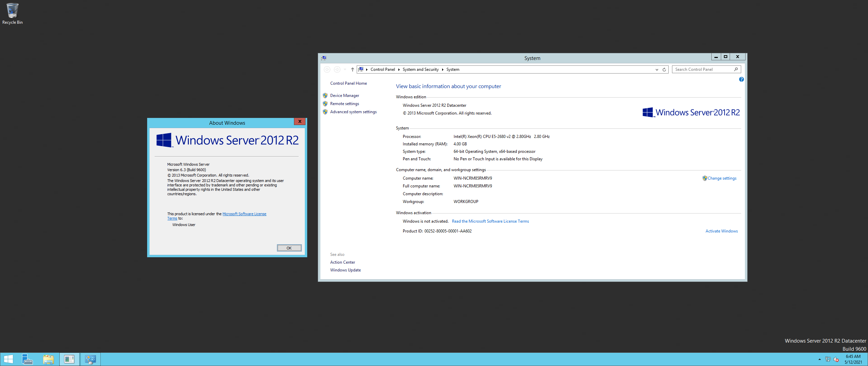Image resolution: width=868 pixels, height=366 pixels.
Task: Open Device Manager link
Action: 344,96
